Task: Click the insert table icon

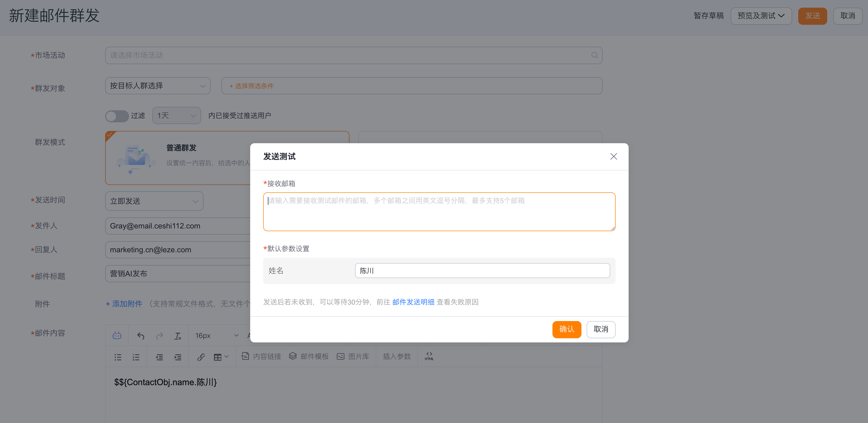Action: coord(218,357)
